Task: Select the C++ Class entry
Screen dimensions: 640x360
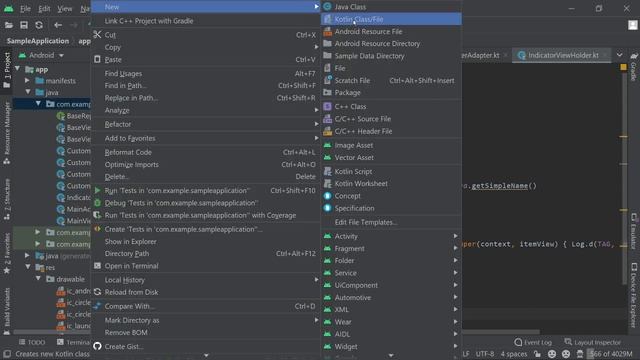Action: pos(391,107)
